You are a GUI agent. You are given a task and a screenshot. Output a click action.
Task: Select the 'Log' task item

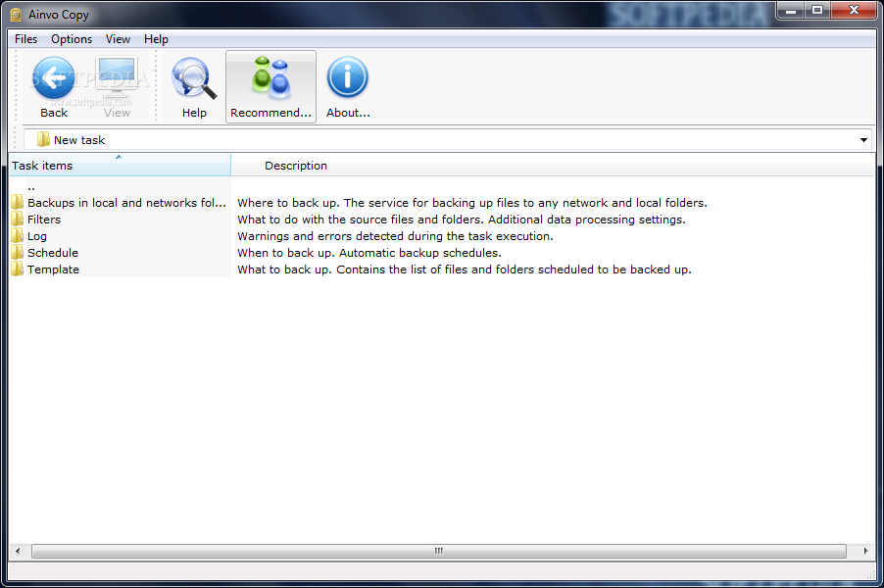point(37,236)
